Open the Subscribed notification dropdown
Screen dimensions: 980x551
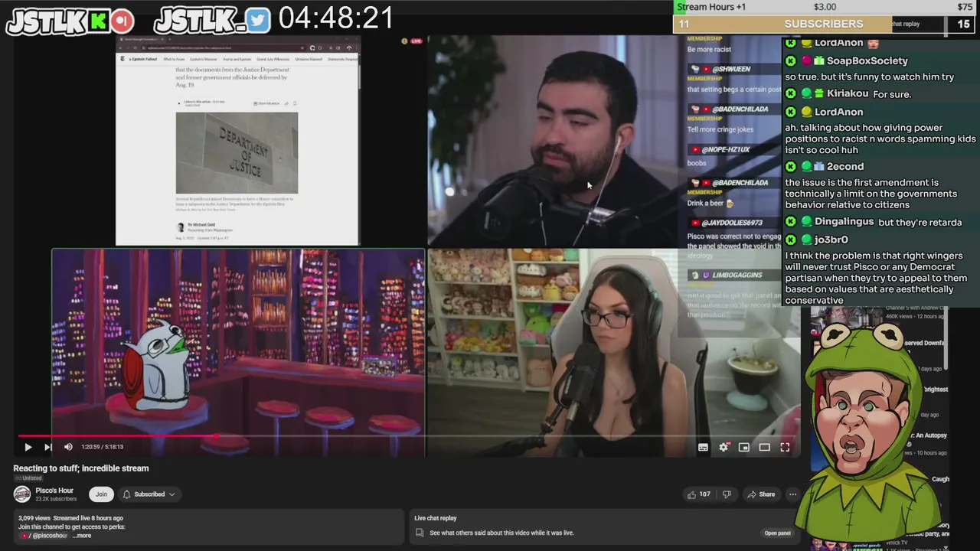pyautogui.click(x=149, y=494)
